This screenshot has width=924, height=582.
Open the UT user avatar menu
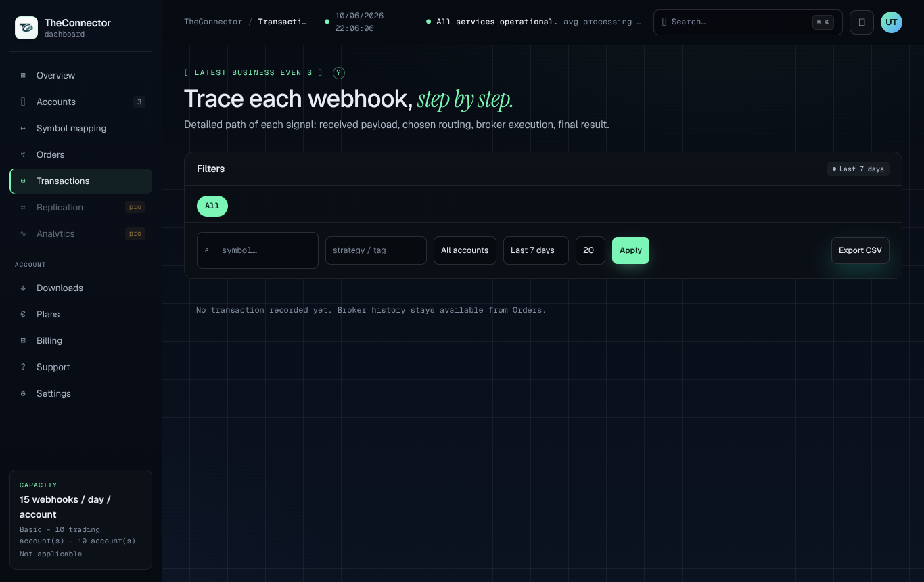(x=892, y=22)
